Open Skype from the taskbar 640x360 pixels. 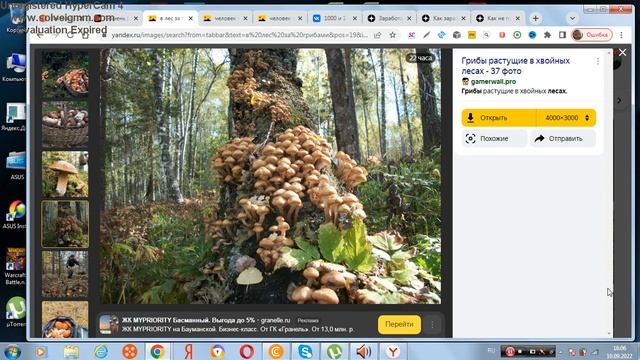tap(305, 351)
